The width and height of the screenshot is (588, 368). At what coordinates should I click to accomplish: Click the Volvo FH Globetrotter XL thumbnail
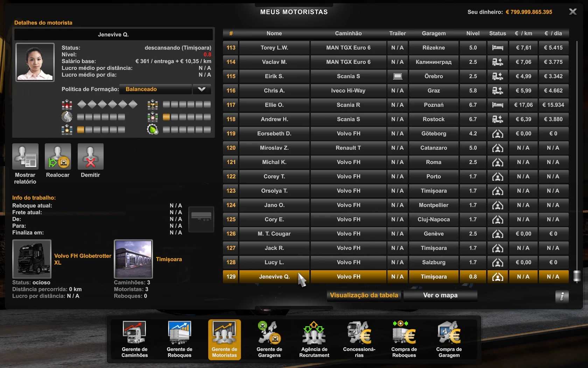pos(32,259)
